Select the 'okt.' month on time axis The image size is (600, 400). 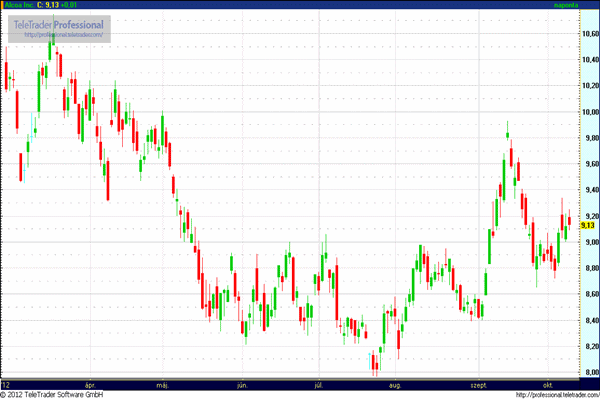click(x=548, y=384)
